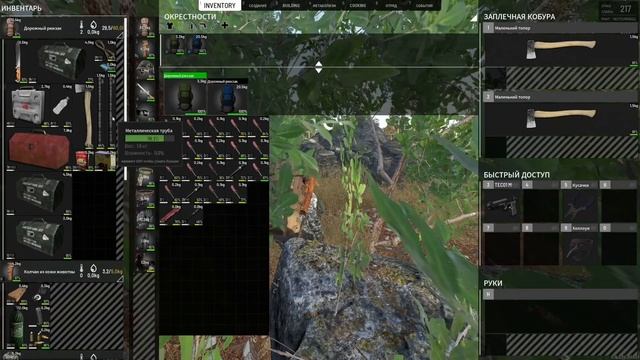Select the bottom green ammo box
640x360 pixels.
point(39,238)
